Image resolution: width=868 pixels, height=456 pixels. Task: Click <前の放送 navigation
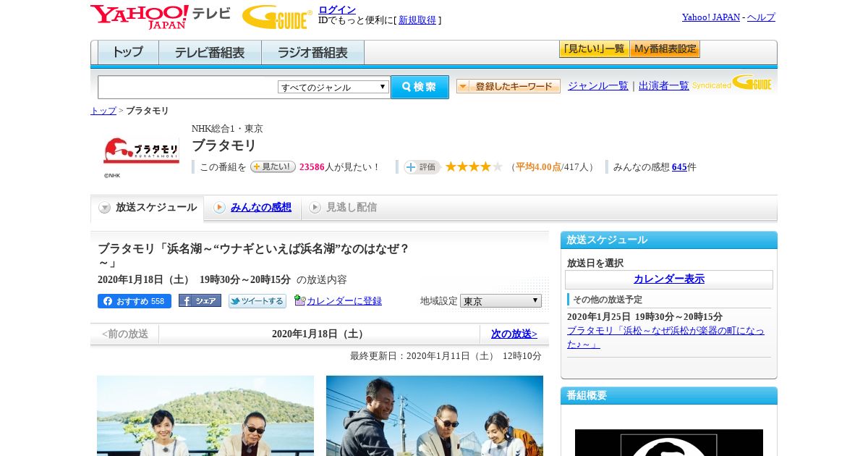124,334
